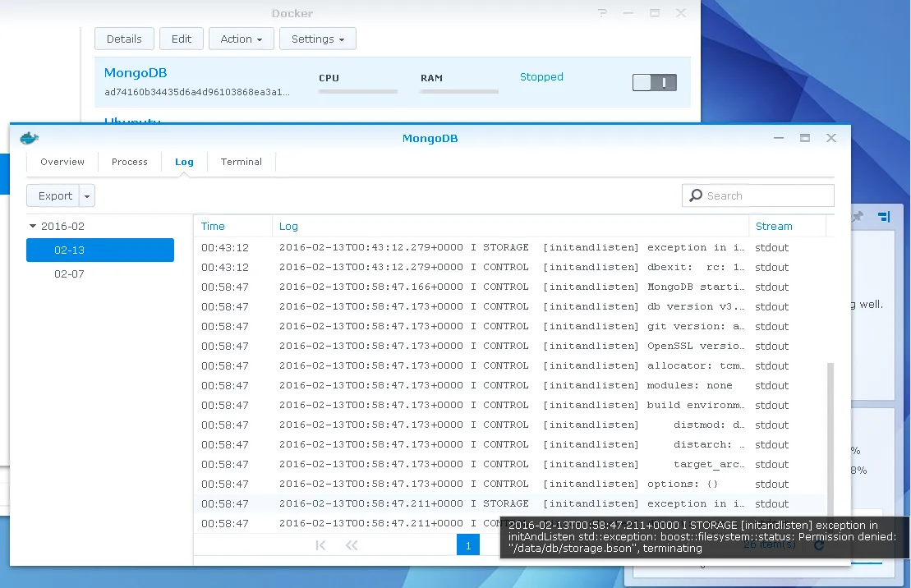Screen dimensions: 911x588
Task: Select the 'dbexit: rc' log row
Action: coord(509,267)
